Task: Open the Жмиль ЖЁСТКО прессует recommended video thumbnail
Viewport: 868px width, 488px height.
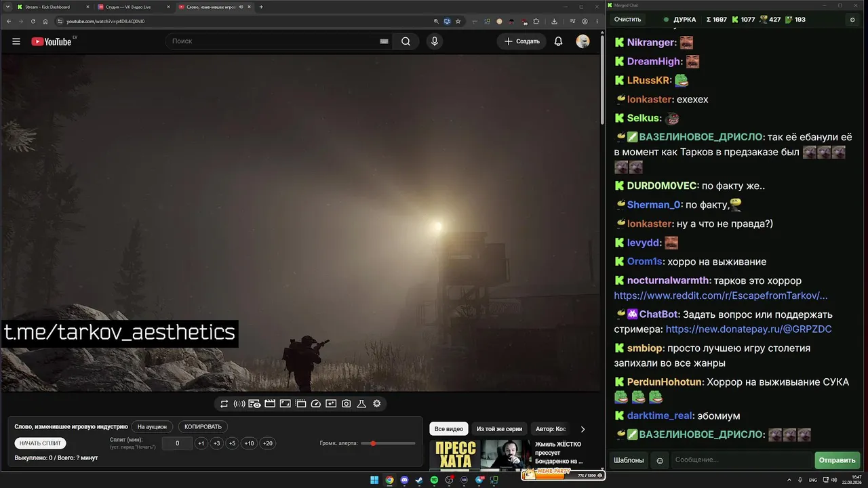Action: (x=480, y=455)
